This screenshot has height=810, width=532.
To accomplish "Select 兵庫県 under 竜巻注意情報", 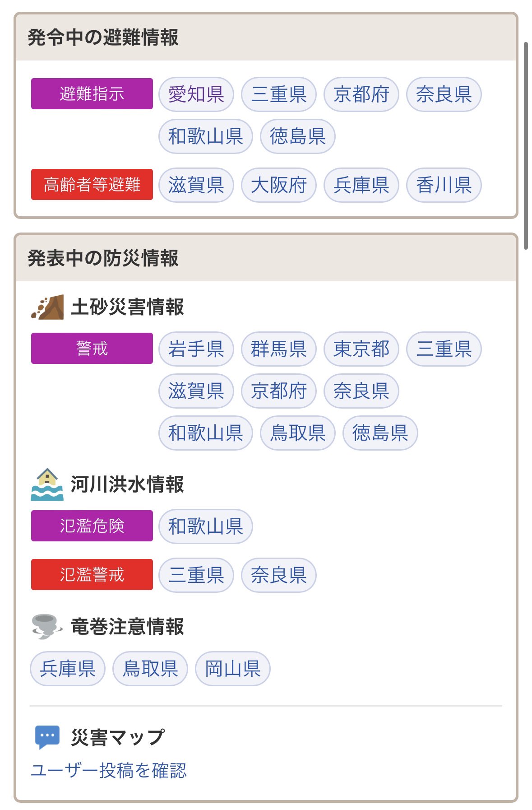I will [x=68, y=669].
